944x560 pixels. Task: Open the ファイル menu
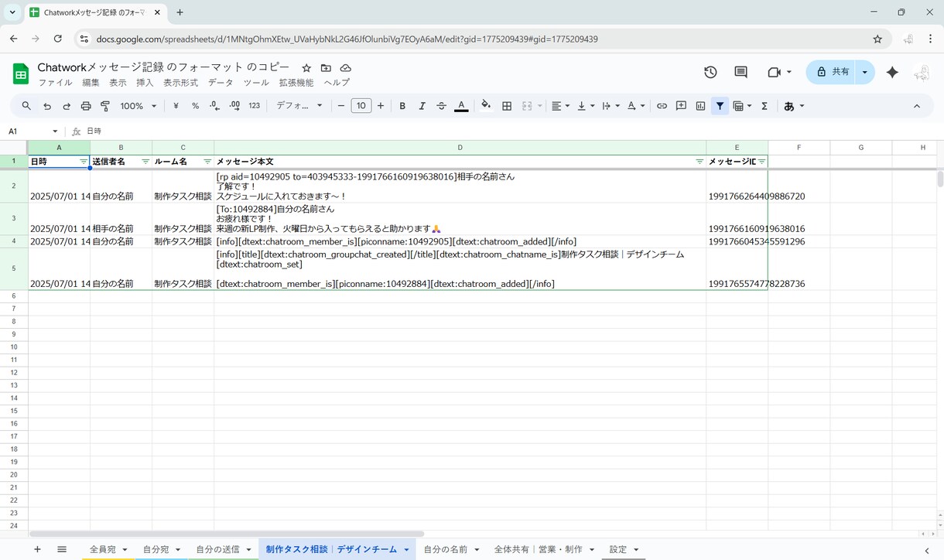pos(55,83)
